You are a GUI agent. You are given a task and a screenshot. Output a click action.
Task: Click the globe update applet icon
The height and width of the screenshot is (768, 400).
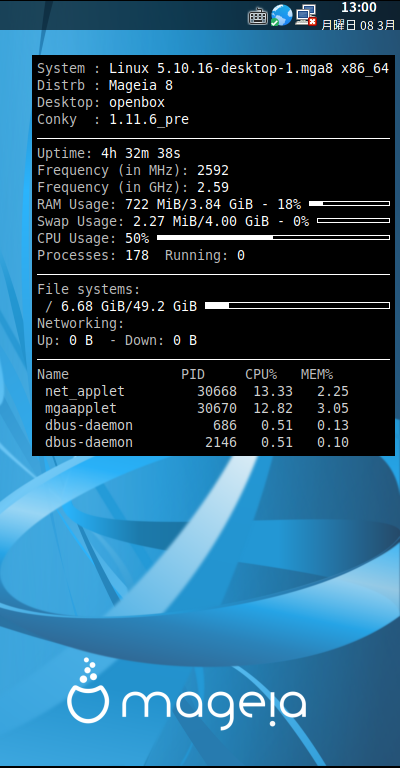coord(282,15)
